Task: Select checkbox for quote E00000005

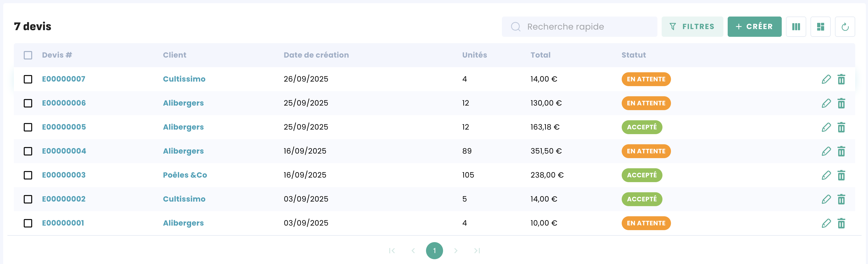Action: pyautogui.click(x=28, y=127)
